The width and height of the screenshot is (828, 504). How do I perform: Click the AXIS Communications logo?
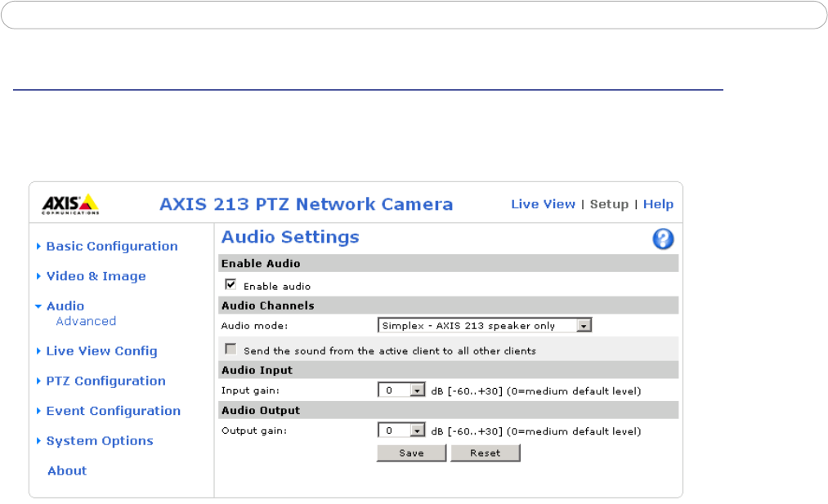pos(70,203)
